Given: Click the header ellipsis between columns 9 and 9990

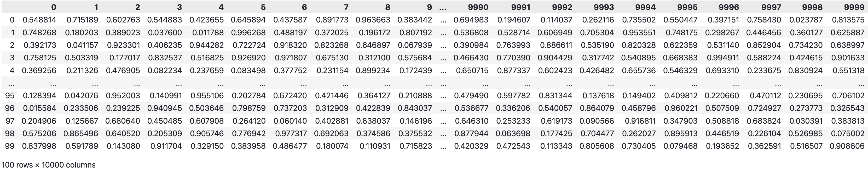Looking at the screenshot, I should click(443, 7).
